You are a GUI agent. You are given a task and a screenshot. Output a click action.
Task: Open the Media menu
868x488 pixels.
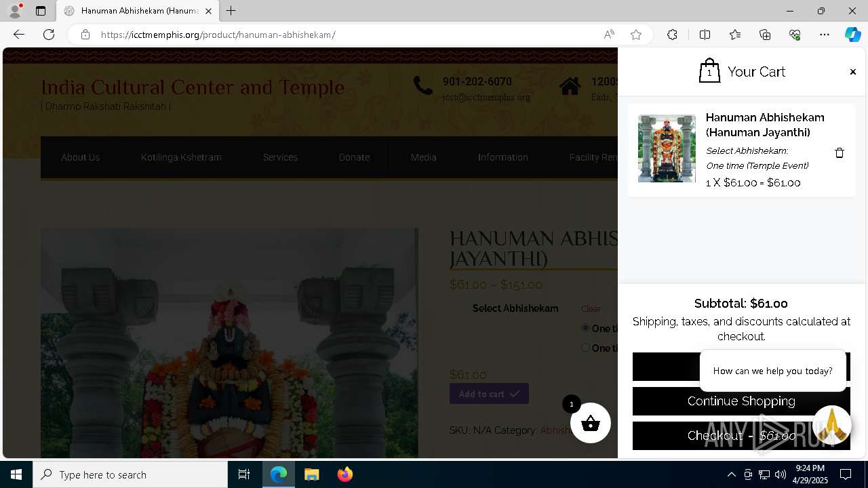[x=423, y=157]
